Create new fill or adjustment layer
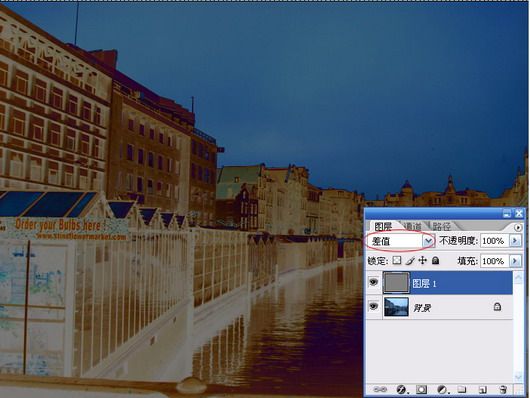 pyautogui.click(x=442, y=390)
